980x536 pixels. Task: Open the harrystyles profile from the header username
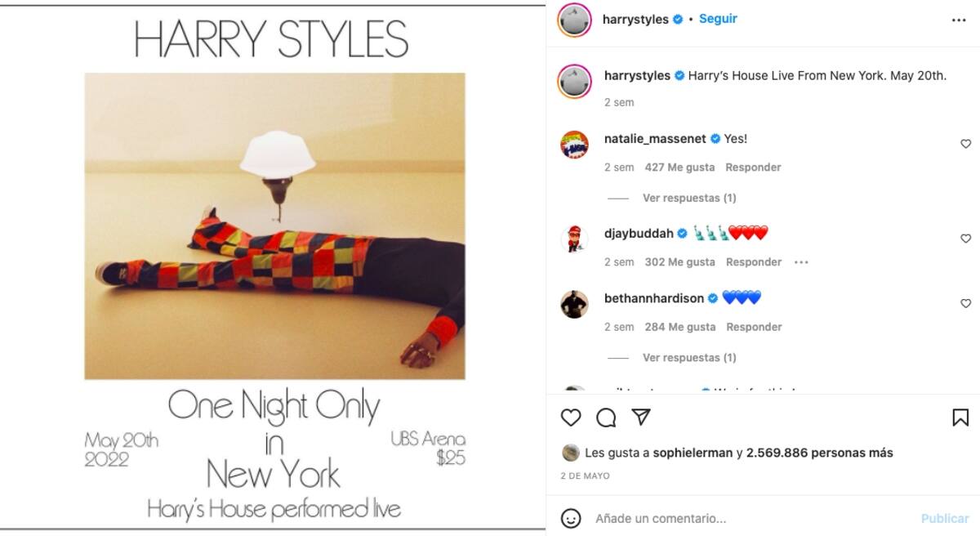tap(635, 20)
